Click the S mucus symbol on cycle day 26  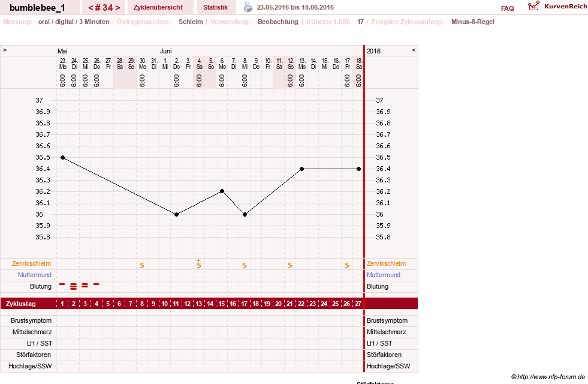click(347, 265)
